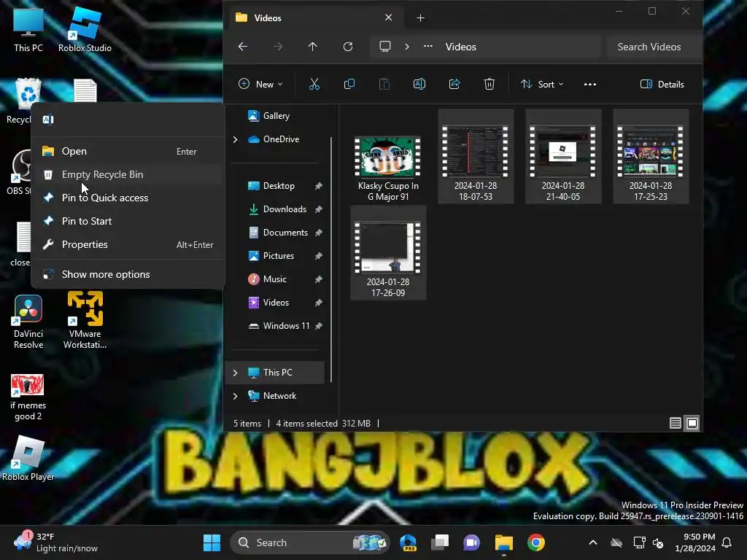
Task: Unpin Desktop from Quick access pin
Action: click(x=318, y=186)
